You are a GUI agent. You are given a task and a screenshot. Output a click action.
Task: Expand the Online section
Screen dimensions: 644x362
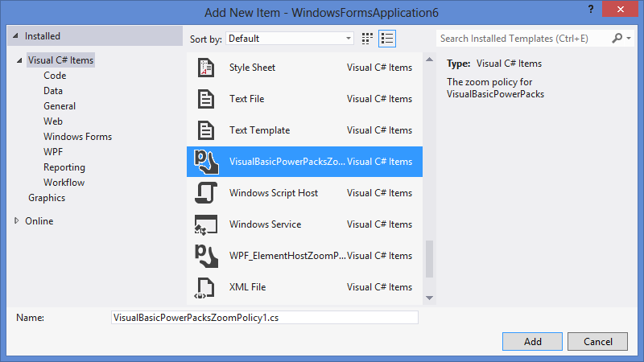(x=18, y=221)
